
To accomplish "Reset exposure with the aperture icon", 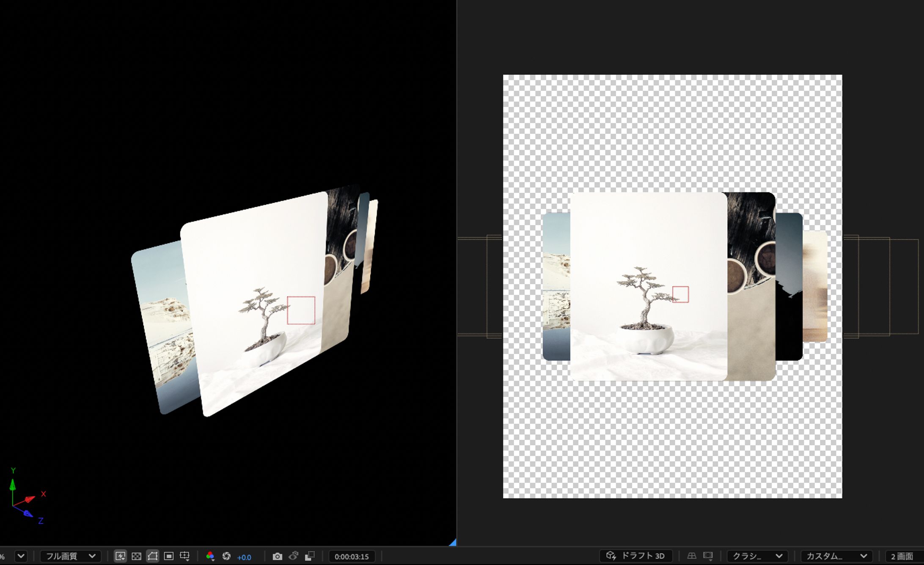I will pyautogui.click(x=226, y=556).
